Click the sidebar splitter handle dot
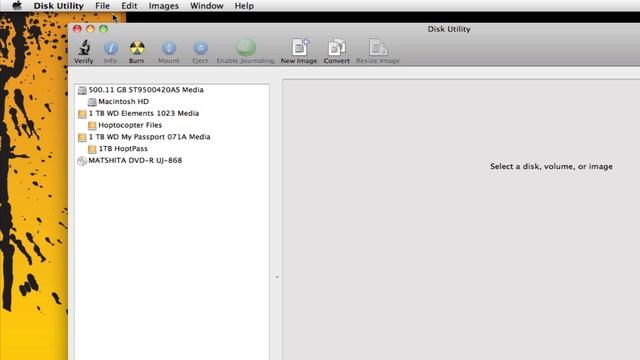The width and height of the screenshot is (640, 360). point(277,277)
